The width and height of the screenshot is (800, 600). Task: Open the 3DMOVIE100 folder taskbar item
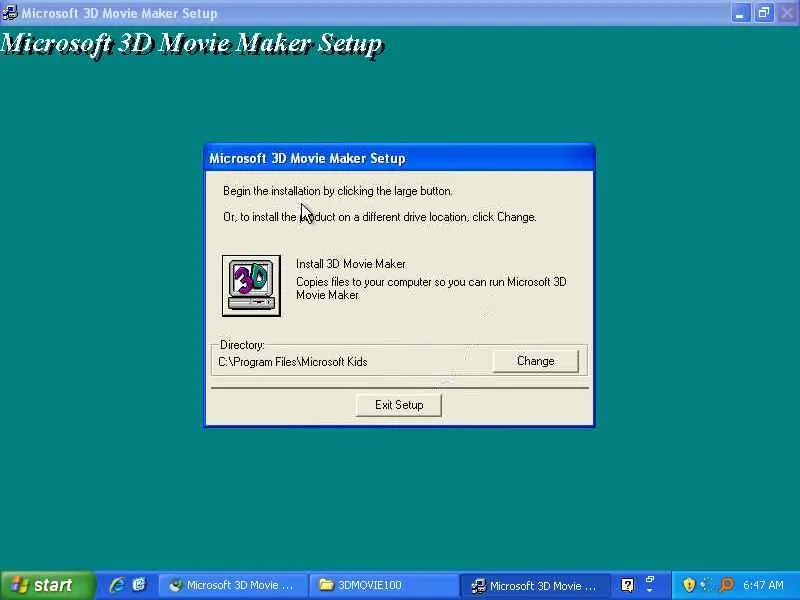coord(384,585)
